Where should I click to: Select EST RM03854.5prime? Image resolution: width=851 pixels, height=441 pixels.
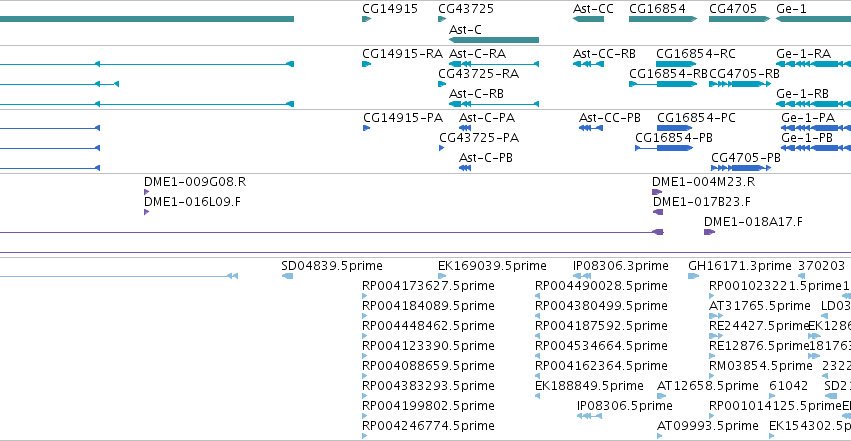pyautogui.click(x=712, y=376)
